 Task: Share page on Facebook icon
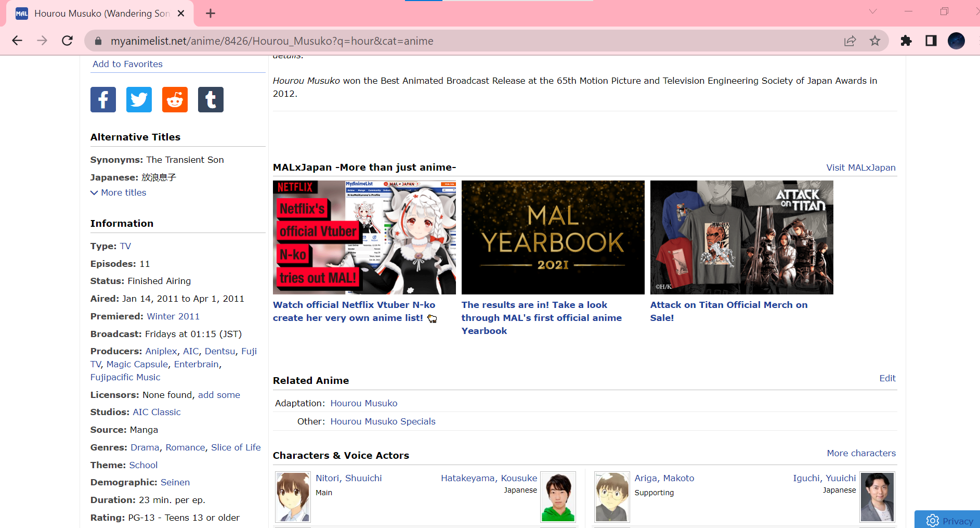[103, 99]
